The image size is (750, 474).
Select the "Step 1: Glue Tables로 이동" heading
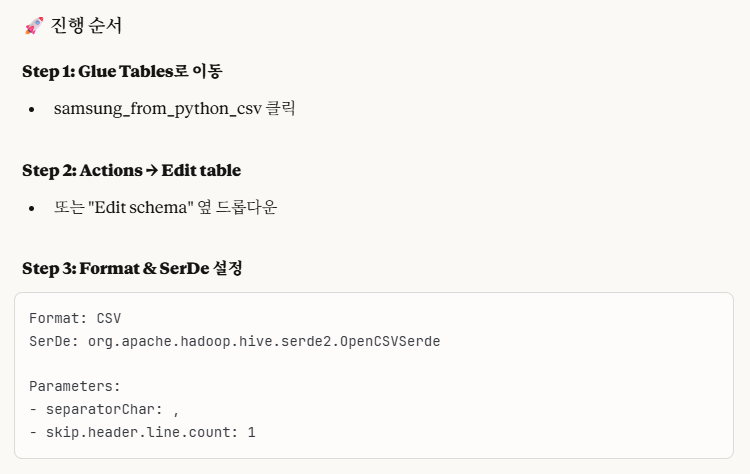pyautogui.click(x=122, y=71)
